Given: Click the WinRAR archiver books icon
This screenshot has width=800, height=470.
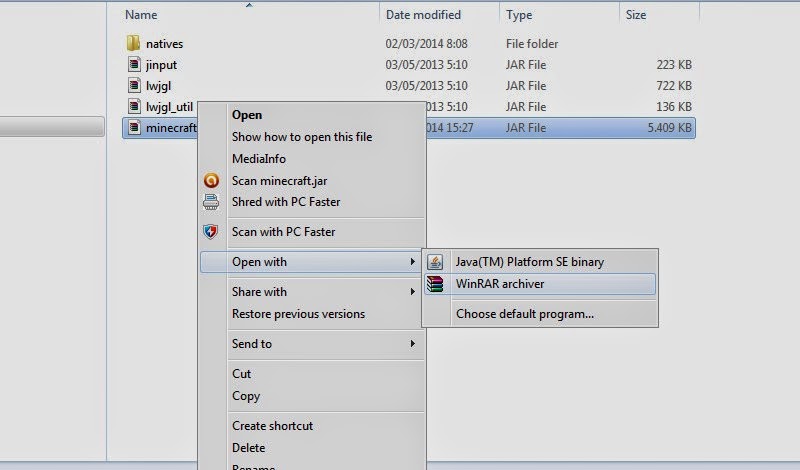Looking at the screenshot, I should click(x=435, y=284).
